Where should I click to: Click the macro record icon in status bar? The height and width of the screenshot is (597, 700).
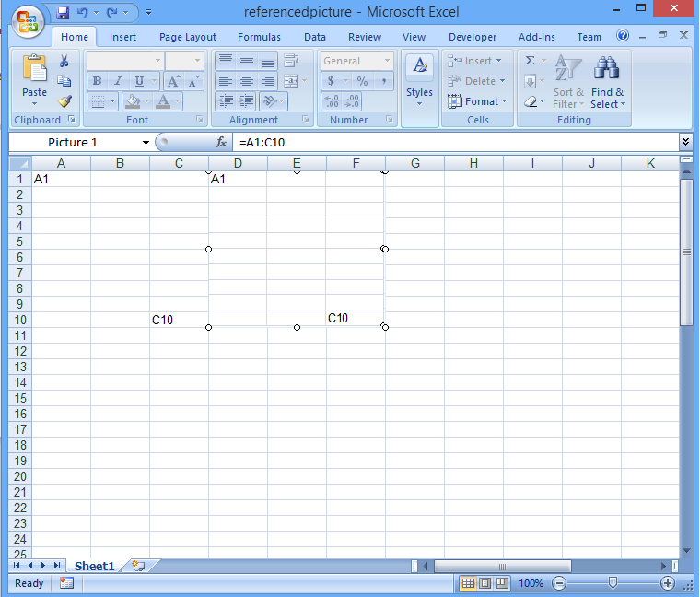point(66,583)
